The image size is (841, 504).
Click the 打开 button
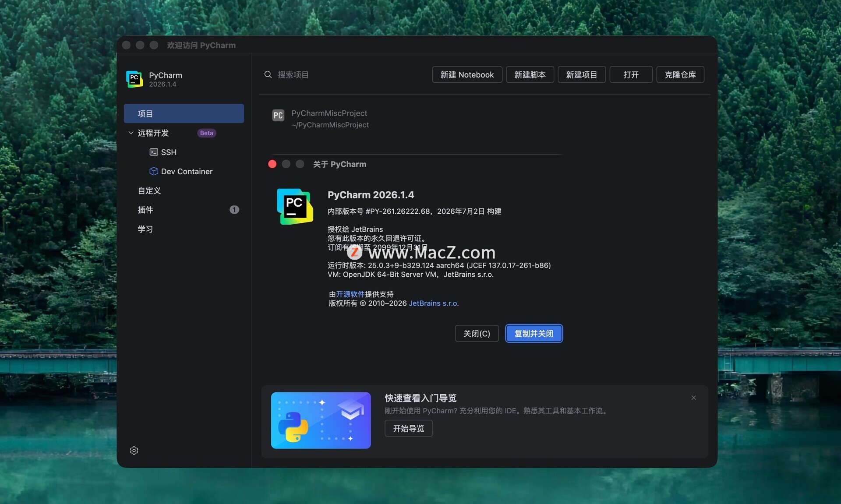631,74
